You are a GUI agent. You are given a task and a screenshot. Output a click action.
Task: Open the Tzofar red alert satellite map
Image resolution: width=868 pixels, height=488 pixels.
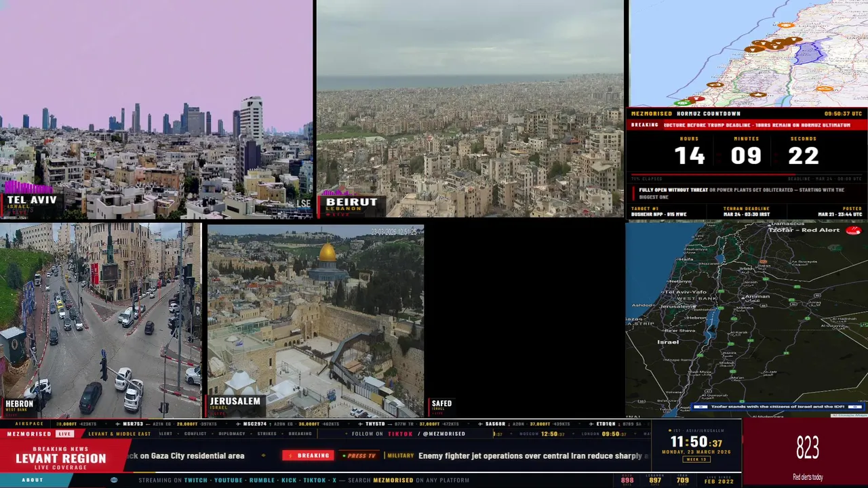pos(746,319)
